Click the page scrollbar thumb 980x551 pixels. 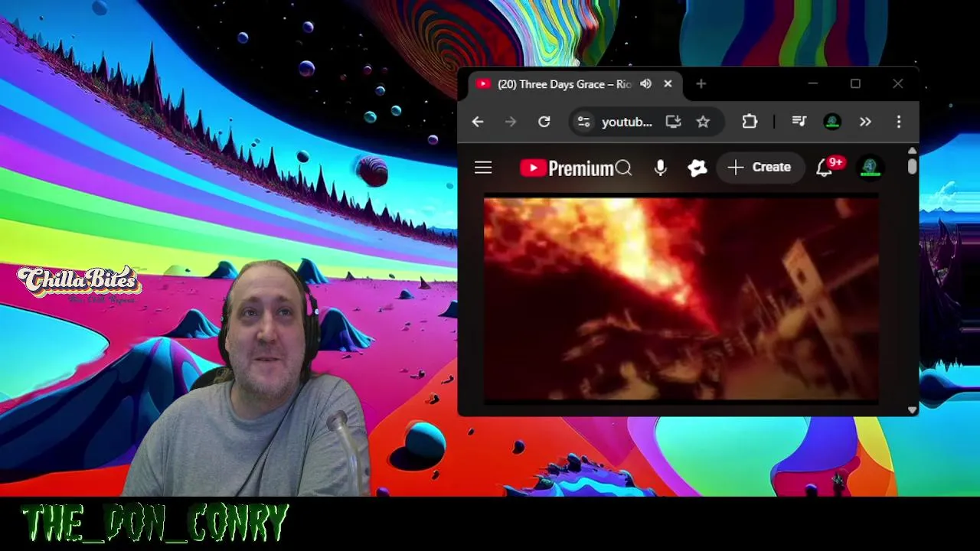point(912,167)
